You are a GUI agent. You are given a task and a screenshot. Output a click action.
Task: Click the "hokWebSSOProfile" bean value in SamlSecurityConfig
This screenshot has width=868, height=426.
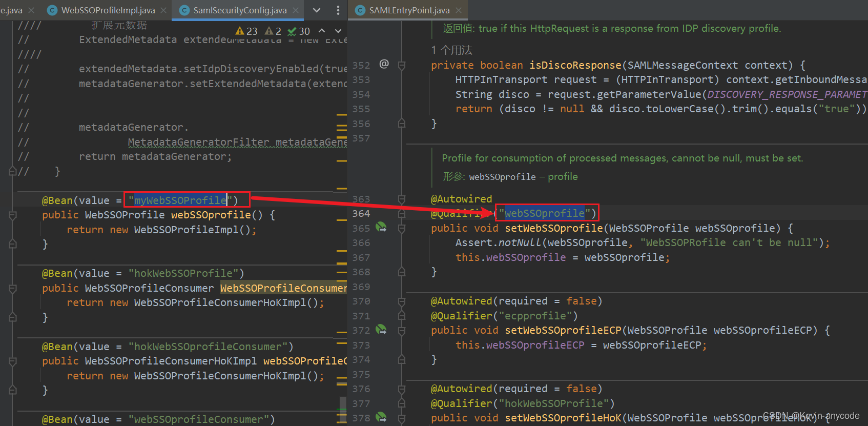click(183, 273)
